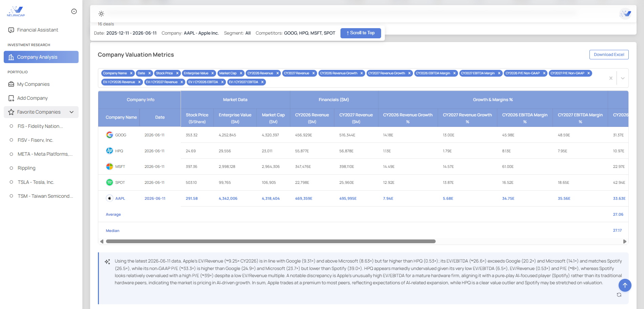Image resolution: width=644 pixels, height=309 pixels.
Task: Open TSLA - Tesla, Inc. favorite
Action: 36,182
